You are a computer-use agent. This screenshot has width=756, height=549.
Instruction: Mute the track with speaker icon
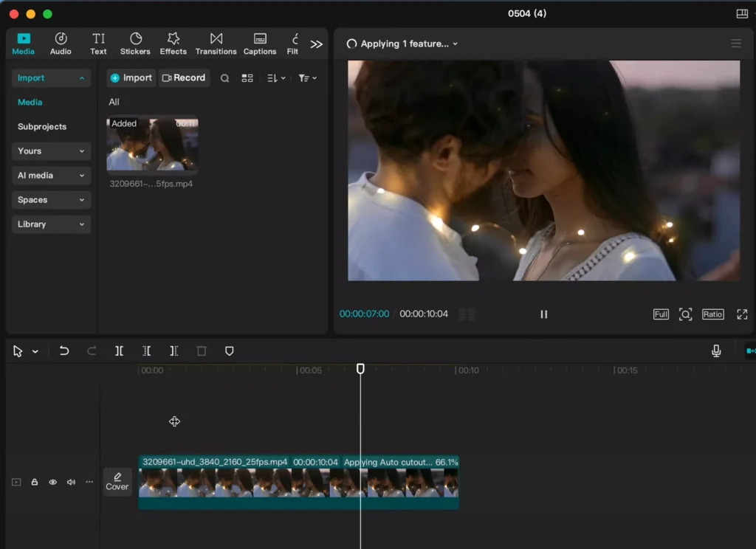pyautogui.click(x=71, y=482)
